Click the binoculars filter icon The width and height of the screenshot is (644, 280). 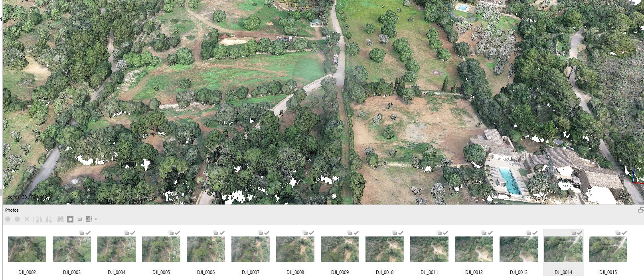(x=61, y=219)
